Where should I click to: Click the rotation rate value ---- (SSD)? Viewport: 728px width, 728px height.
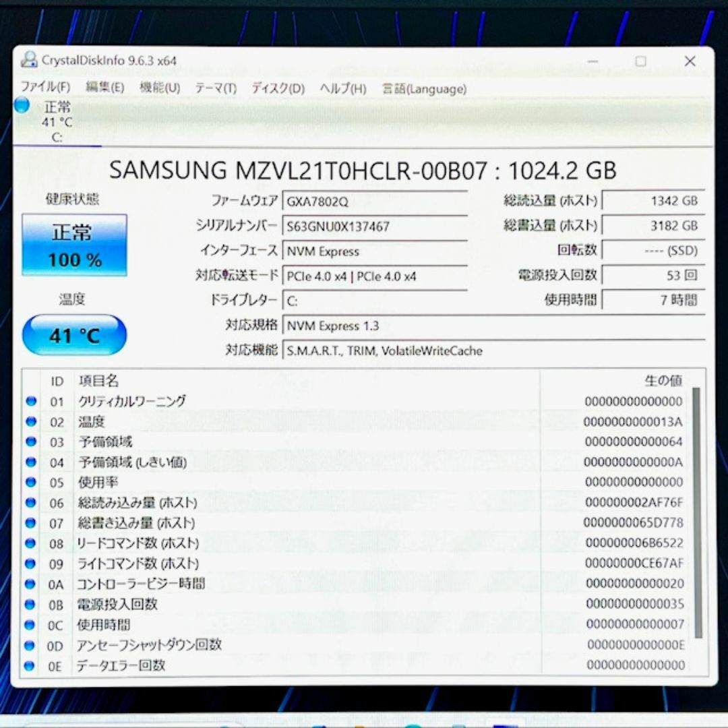[x=653, y=251]
